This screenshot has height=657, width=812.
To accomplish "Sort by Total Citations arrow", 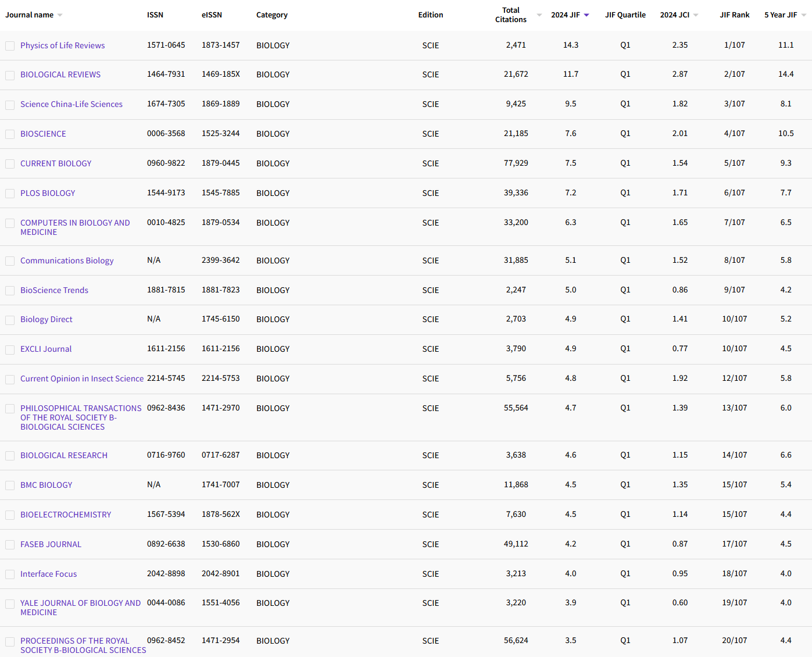I will click(x=539, y=15).
